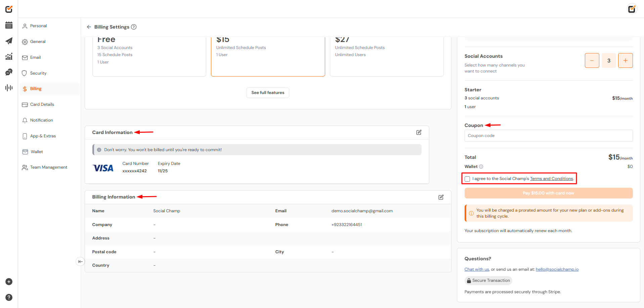Open the chat bubbles engage icon
Screen dimensions: 644x308
(x=9, y=72)
